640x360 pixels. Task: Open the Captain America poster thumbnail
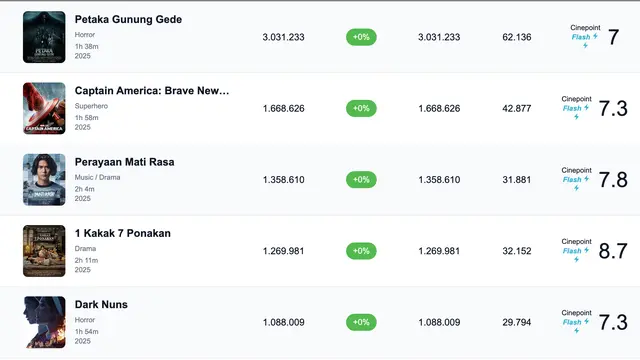pyautogui.click(x=44, y=108)
